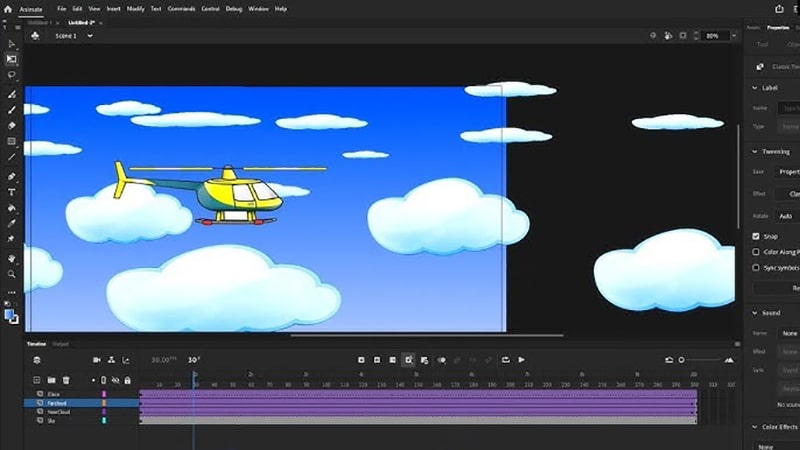Click the rotation tool icon near zoom
The height and width of the screenshot is (450, 800).
668,36
